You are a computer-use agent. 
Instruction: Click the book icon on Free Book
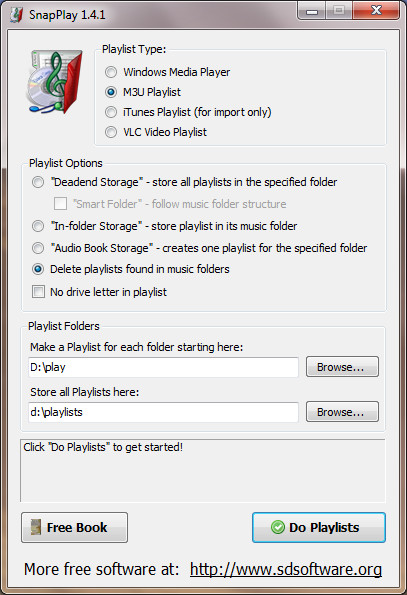[x=36, y=527]
